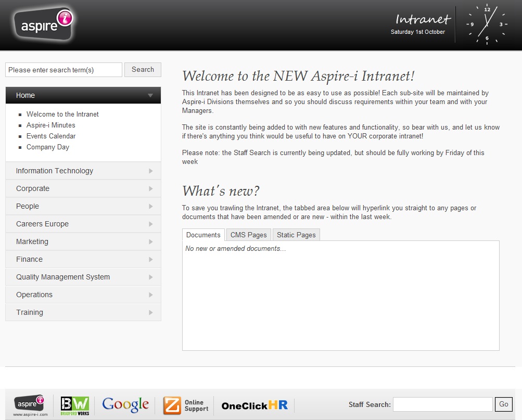Viewport: 522px width, 420px height.
Task: Switch to the CMS Pages tab
Action: point(249,235)
